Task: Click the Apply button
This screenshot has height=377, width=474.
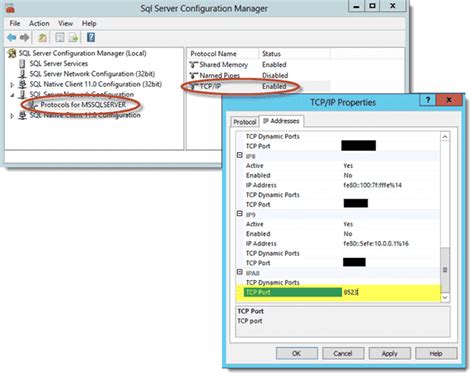Action: pos(390,353)
